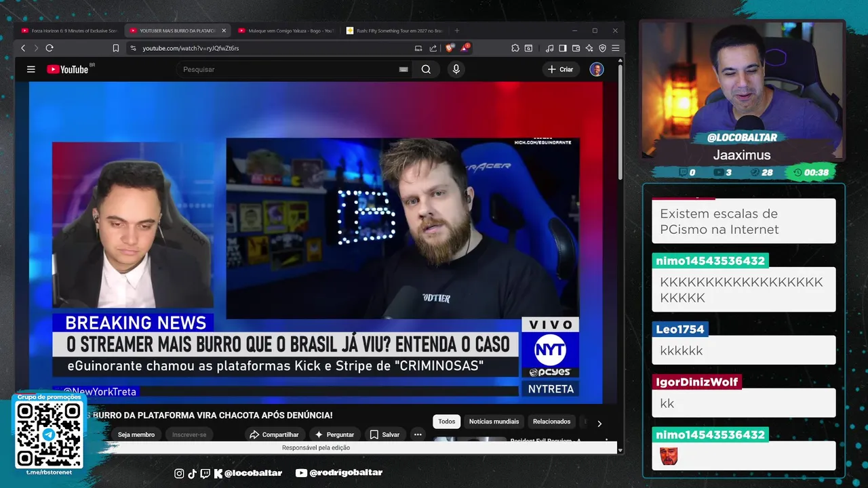Click the music note playlist icon in toolbar
This screenshot has width=868, height=488.
[x=550, y=48]
